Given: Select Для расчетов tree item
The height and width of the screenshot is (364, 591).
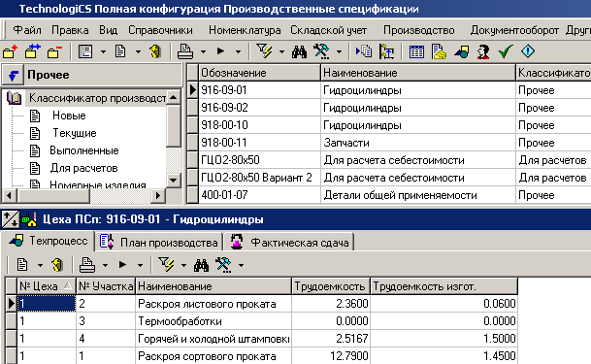Looking at the screenshot, I should tap(84, 168).
